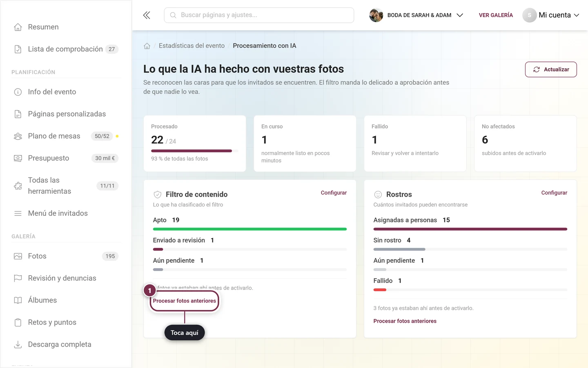Click the Retos y puntos clipboard icon

click(x=18, y=323)
